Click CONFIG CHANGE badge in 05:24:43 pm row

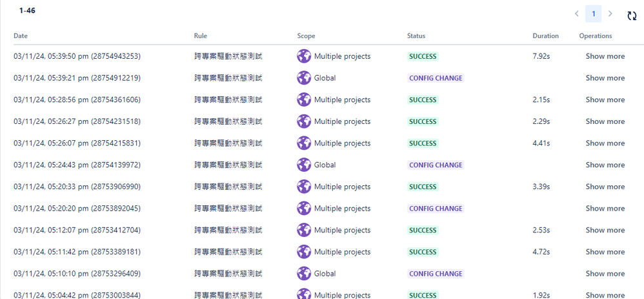[x=436, y=165]
